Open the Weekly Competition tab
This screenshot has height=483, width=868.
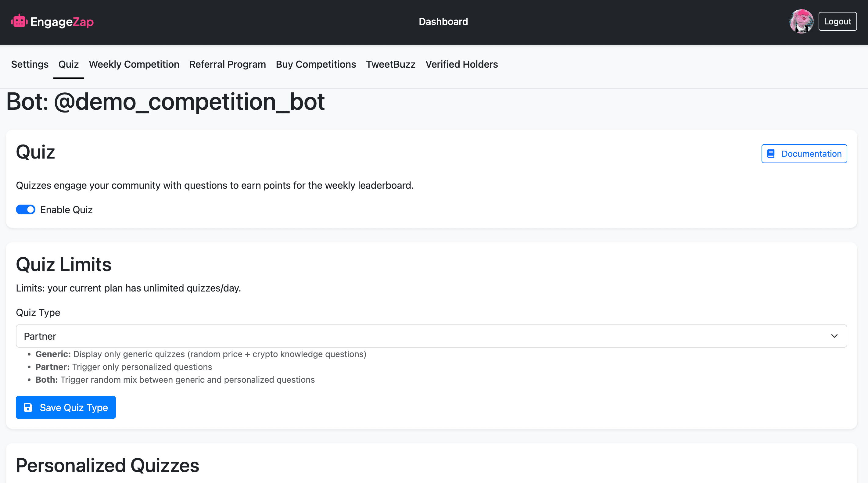[x=134, y=64]
